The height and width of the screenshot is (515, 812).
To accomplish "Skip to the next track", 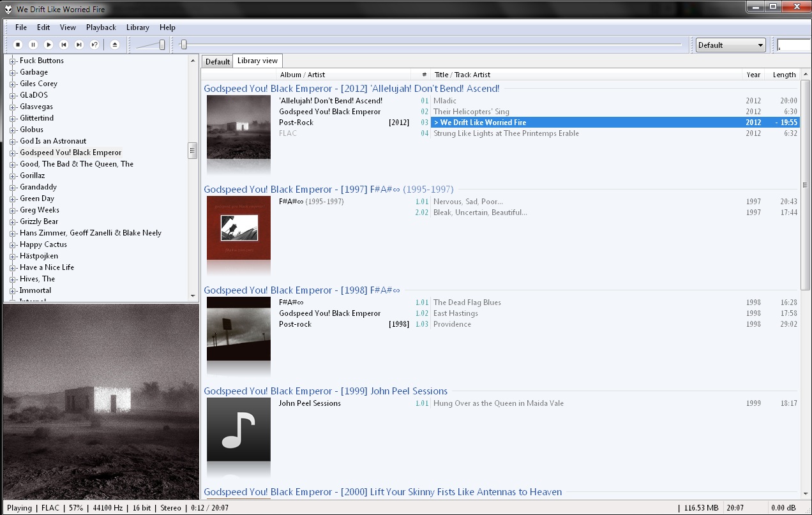I will point(79,45).
